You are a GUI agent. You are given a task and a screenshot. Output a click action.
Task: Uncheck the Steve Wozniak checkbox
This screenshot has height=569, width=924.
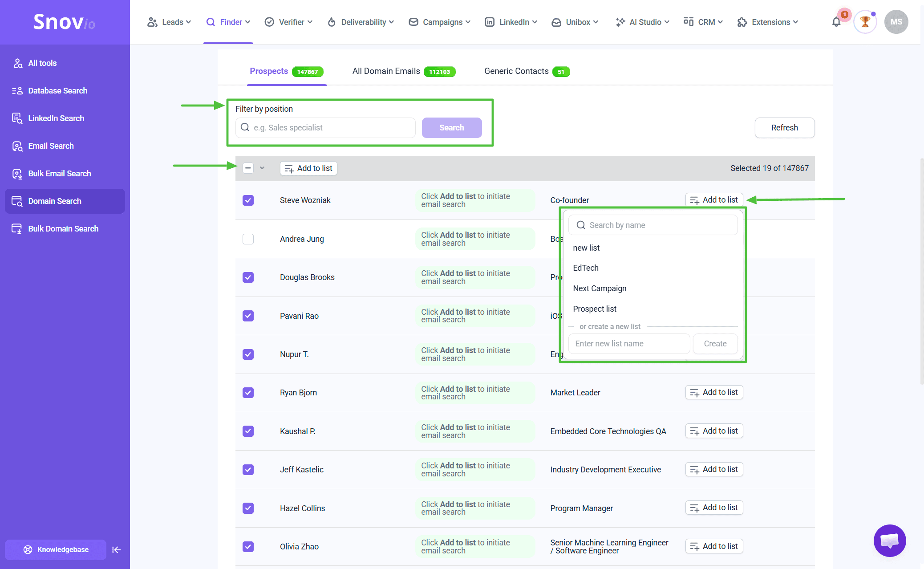tap(248, 200)
